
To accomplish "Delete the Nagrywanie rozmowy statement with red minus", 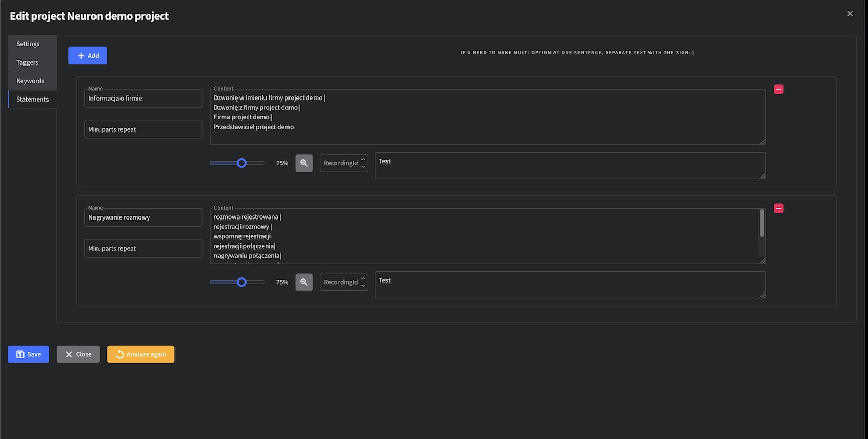I will 778,208.
